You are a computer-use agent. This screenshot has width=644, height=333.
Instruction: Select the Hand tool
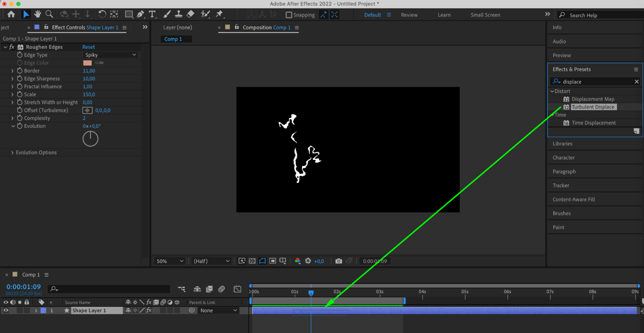[38, 14]
